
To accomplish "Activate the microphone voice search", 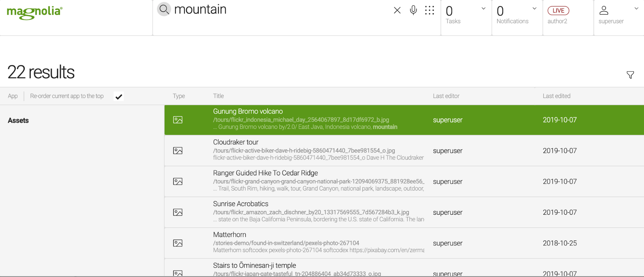I will click(413, 10).
